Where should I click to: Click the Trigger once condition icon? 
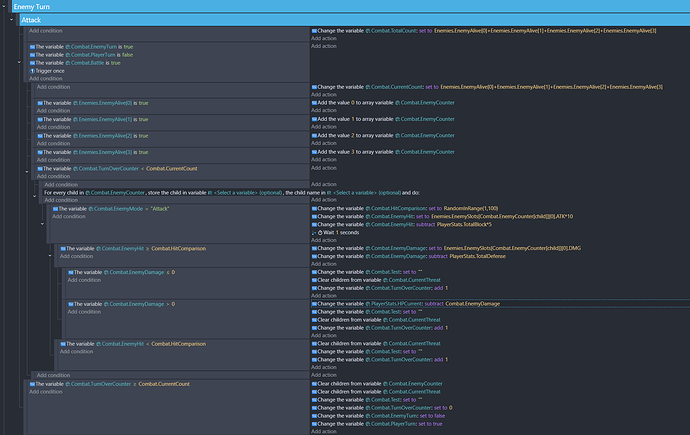coord(32,71)
